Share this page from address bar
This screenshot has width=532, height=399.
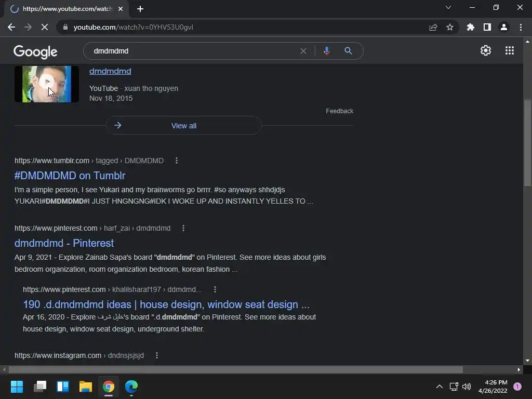tap(433, 27)
